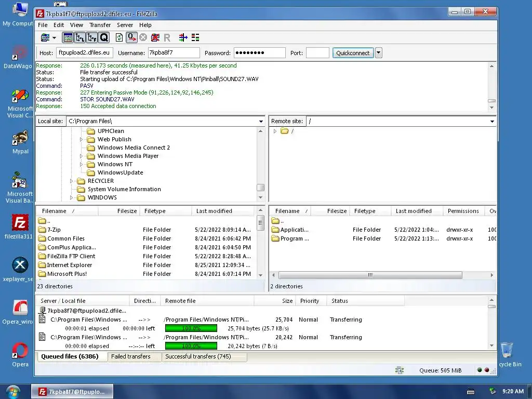Click the Reconnect R icon
532x399 pixels.
click(167, 37)
